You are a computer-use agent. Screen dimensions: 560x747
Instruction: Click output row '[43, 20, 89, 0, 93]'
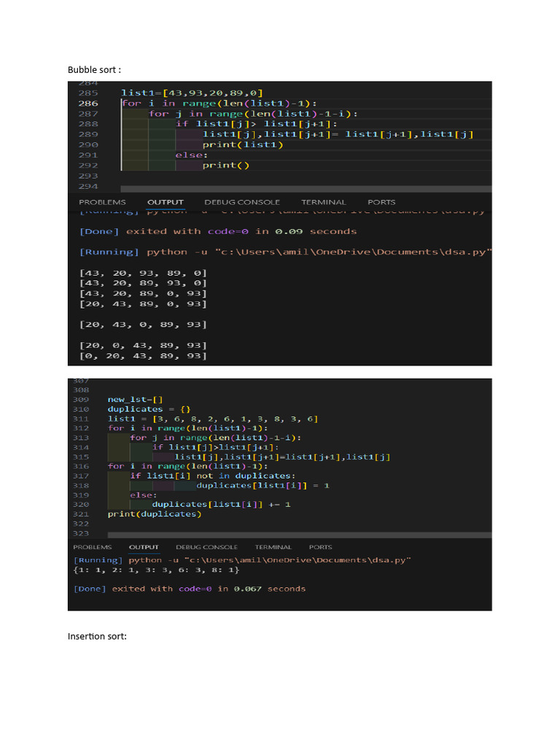143,293
